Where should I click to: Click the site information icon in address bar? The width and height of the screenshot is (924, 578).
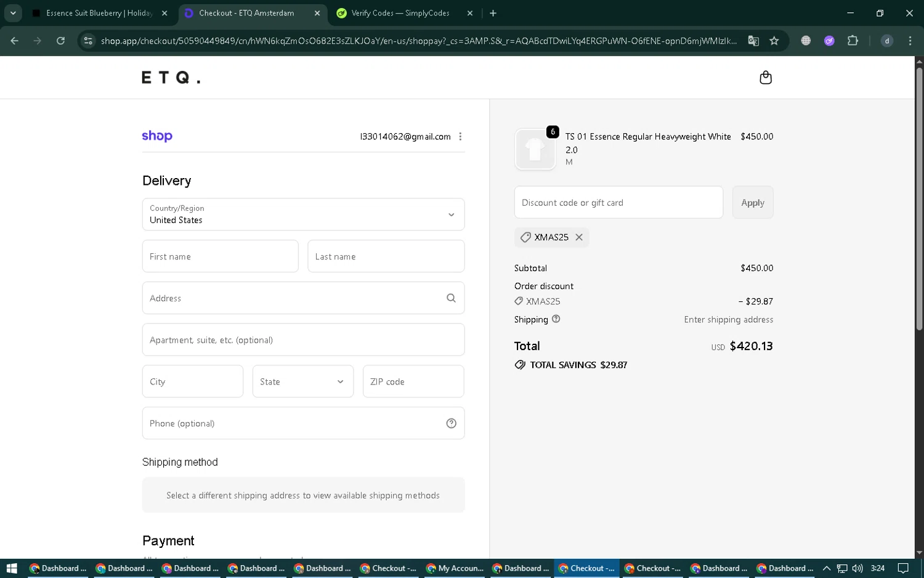click(88, 41)
